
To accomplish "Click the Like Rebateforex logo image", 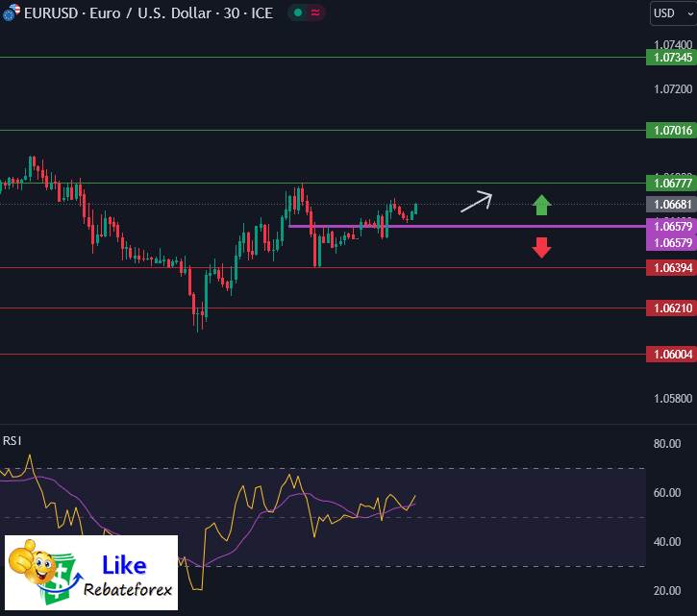I will [x=91, y=573].
